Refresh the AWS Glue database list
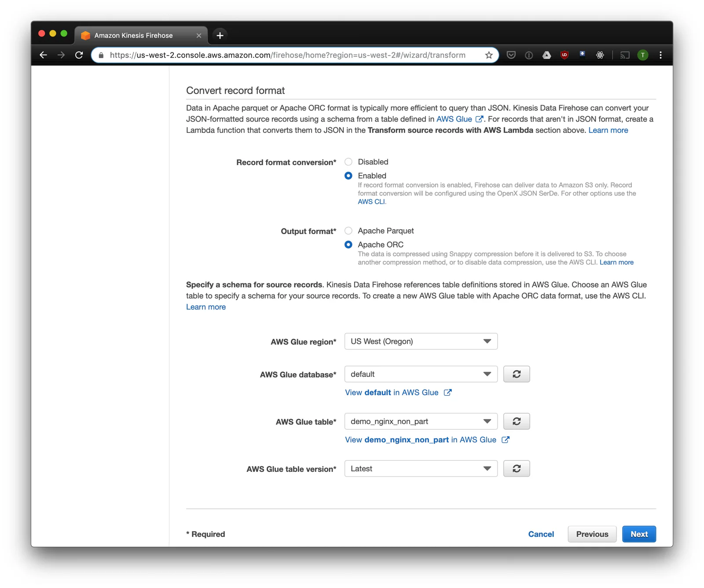Screen dimensions: 704x588 coord(517,374)
